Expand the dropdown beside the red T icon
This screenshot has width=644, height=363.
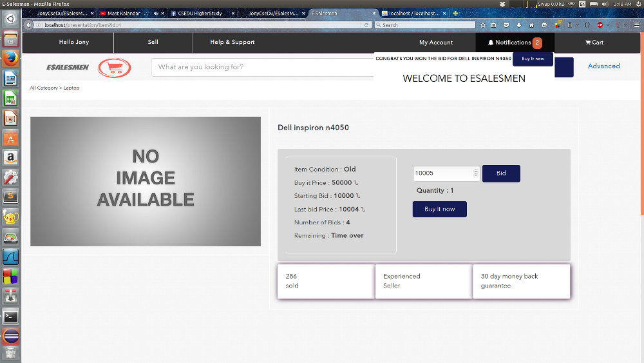tap(625, 25)
